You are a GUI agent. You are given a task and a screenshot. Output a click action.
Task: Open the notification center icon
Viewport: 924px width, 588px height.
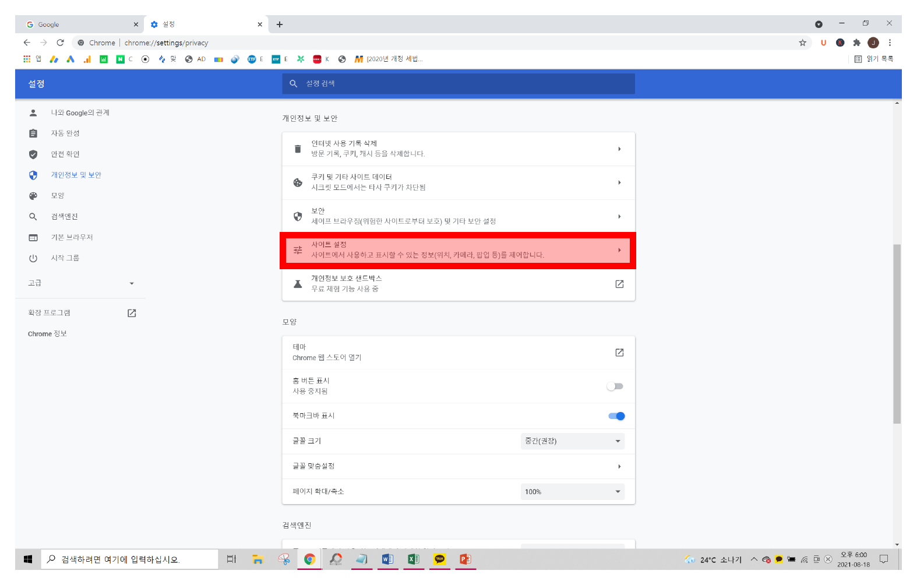pyautogui.click(x=884, y=559)
